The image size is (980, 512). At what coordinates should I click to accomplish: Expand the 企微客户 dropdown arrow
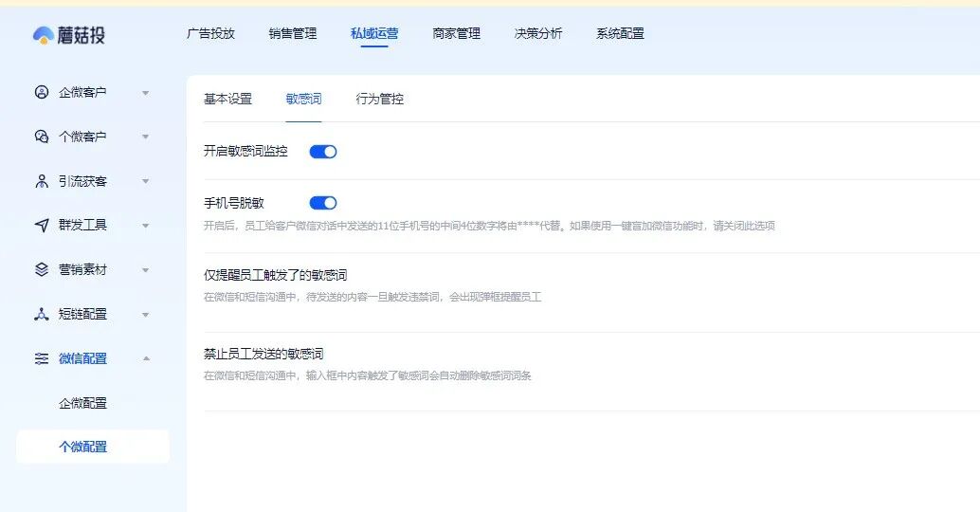145,93
